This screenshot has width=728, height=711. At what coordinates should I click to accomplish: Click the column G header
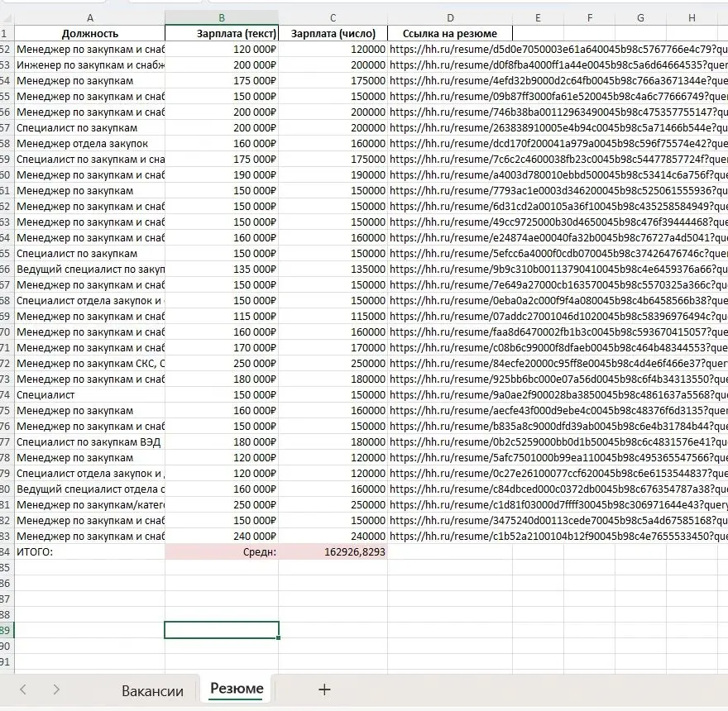point(640,17)
